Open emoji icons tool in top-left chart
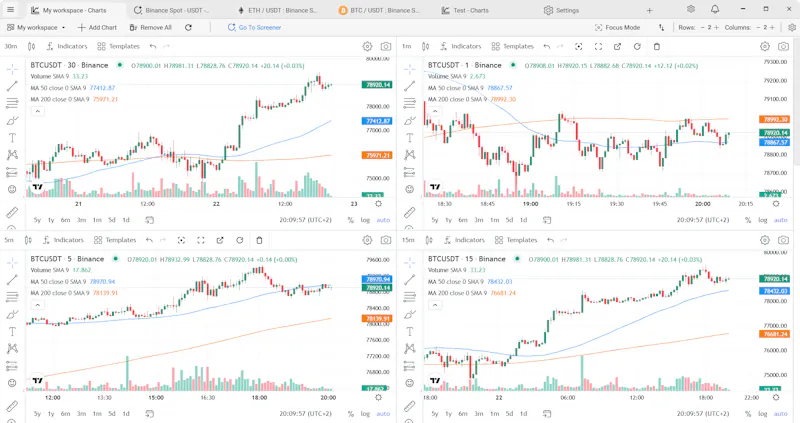This screenshot has width=800, height=423. (12, 189)
